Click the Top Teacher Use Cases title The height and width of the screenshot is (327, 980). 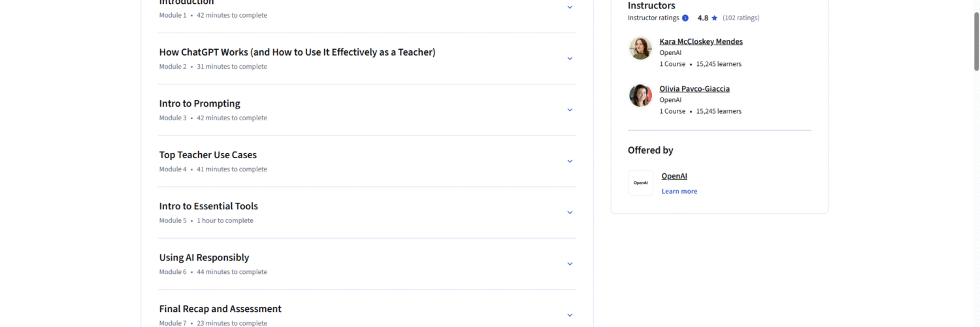[208, 155]
